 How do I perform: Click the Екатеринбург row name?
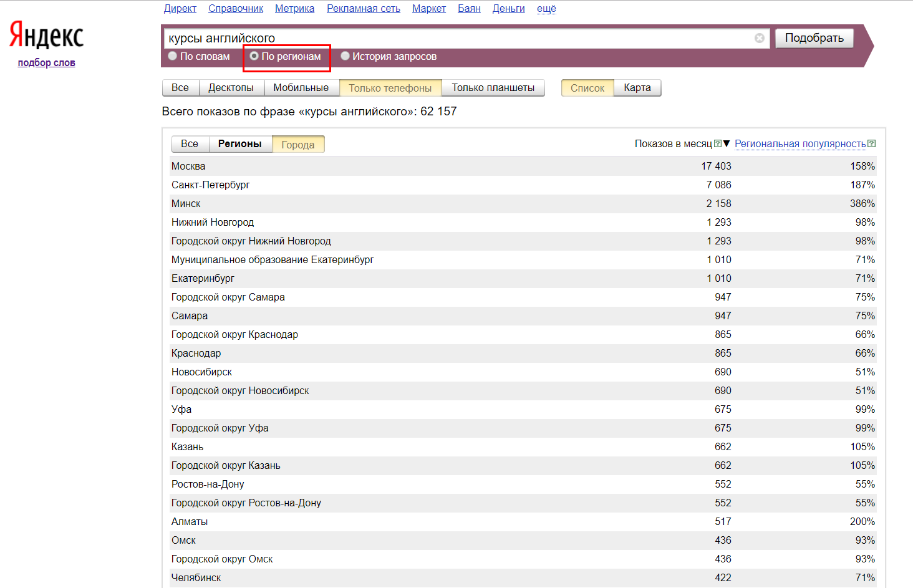click(203, 278)
